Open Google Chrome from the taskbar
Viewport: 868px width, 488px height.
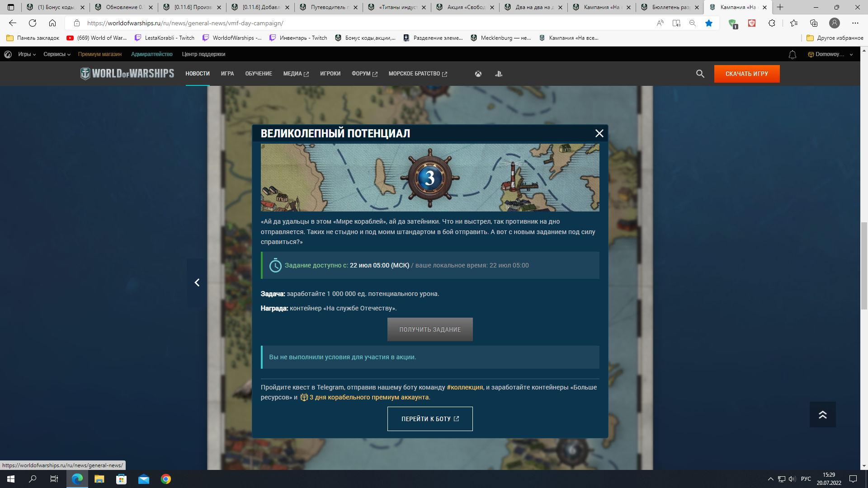click(166, 479)
